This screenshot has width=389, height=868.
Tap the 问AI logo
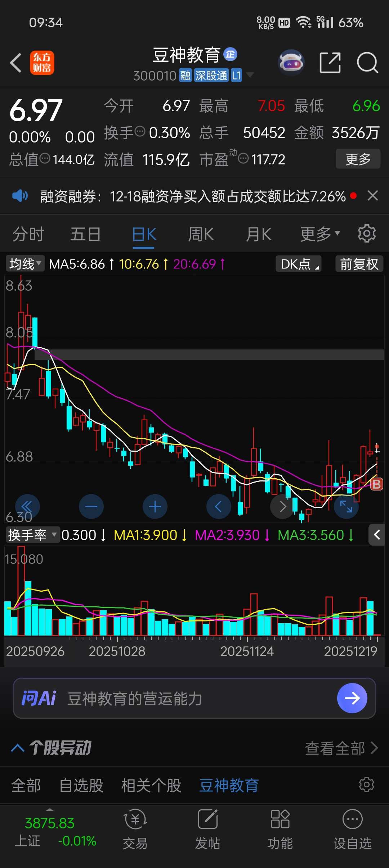coord(39,698)
